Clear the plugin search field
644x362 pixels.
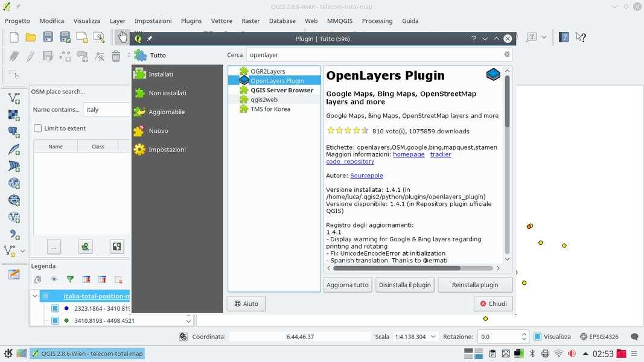pos(507,54)
